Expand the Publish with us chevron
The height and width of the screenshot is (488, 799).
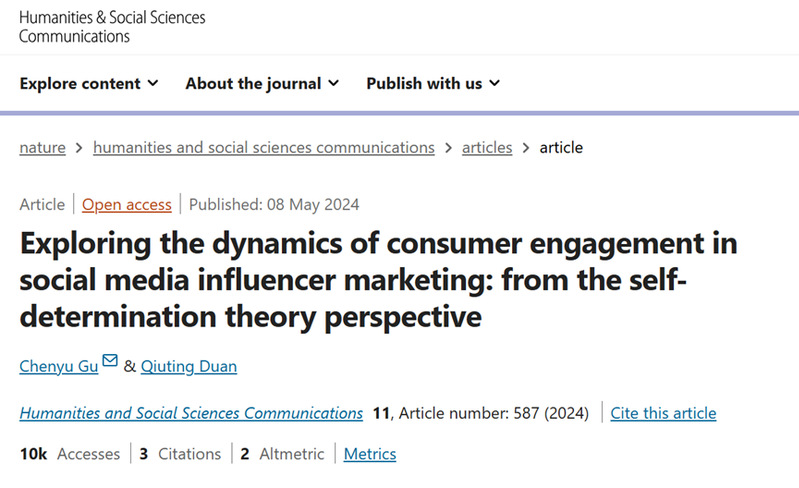(x=494, y=83)
